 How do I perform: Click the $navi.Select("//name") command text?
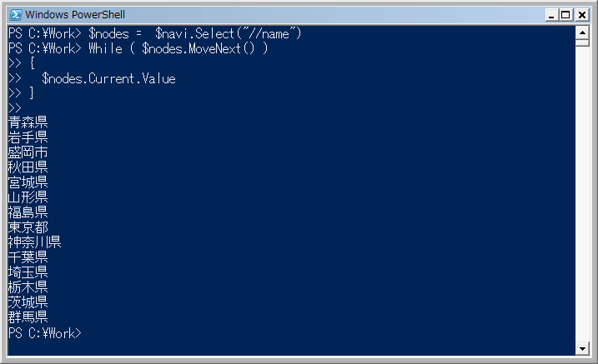click(228, 33)
